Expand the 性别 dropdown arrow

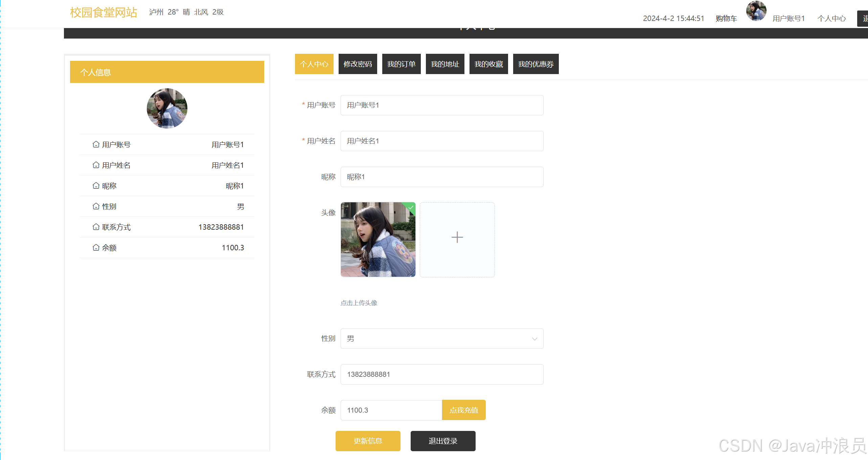point(534,339)
